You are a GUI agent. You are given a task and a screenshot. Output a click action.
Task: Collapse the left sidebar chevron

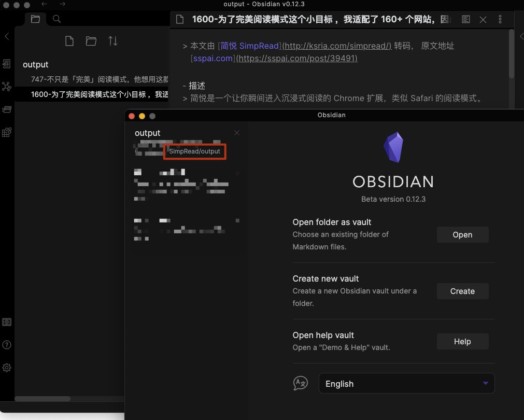pyautogui.click(x=7, y=36)
